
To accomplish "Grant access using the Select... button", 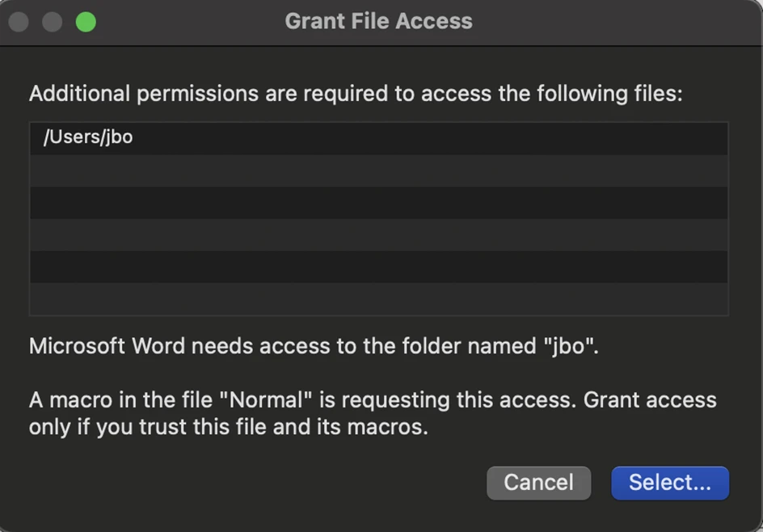I will 669,483.
